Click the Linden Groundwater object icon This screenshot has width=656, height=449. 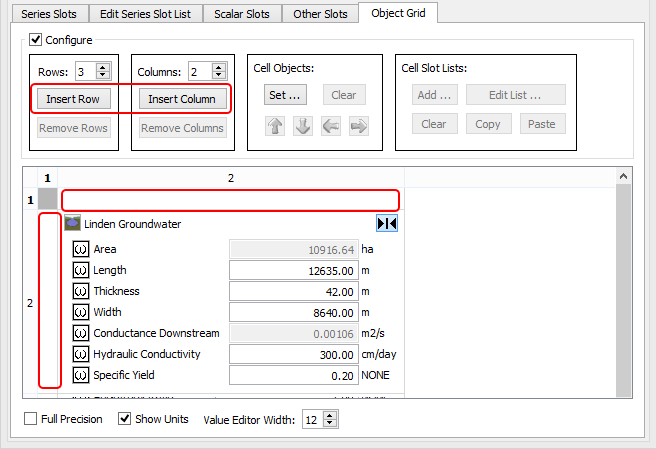point(72,224)
